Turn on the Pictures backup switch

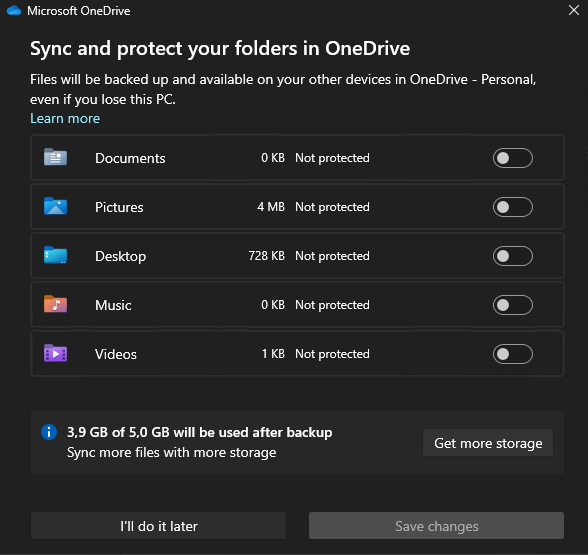coord(513,207)
